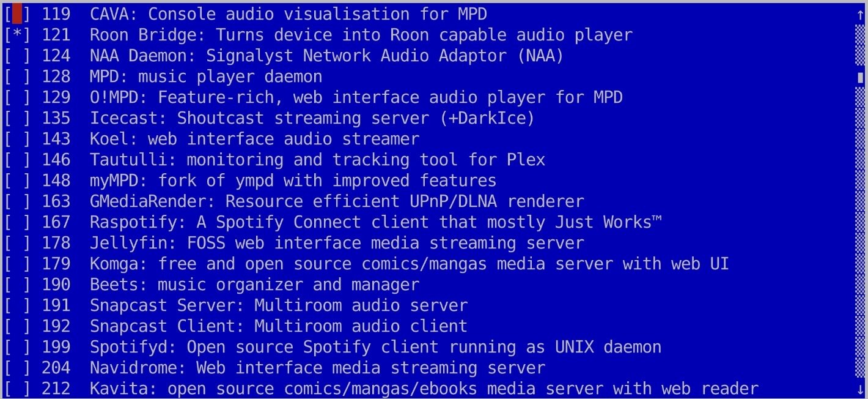Enable the NAA Daemon checkbox
Image resolution: width=868 pixels, height=399 pixels.
(17, 56)
